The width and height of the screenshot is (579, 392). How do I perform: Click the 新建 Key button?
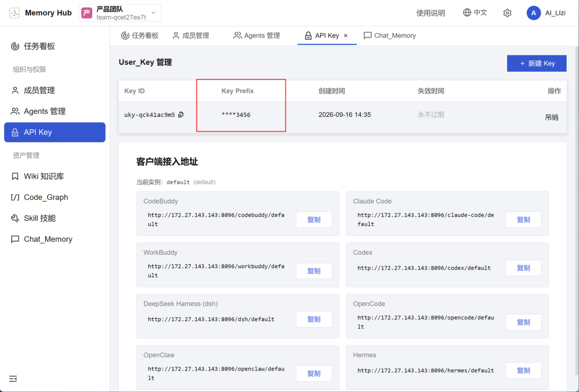coord(537,64)
